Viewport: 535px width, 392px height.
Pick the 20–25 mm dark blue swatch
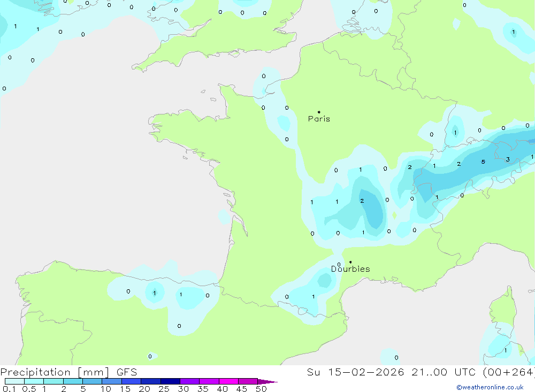150,381
